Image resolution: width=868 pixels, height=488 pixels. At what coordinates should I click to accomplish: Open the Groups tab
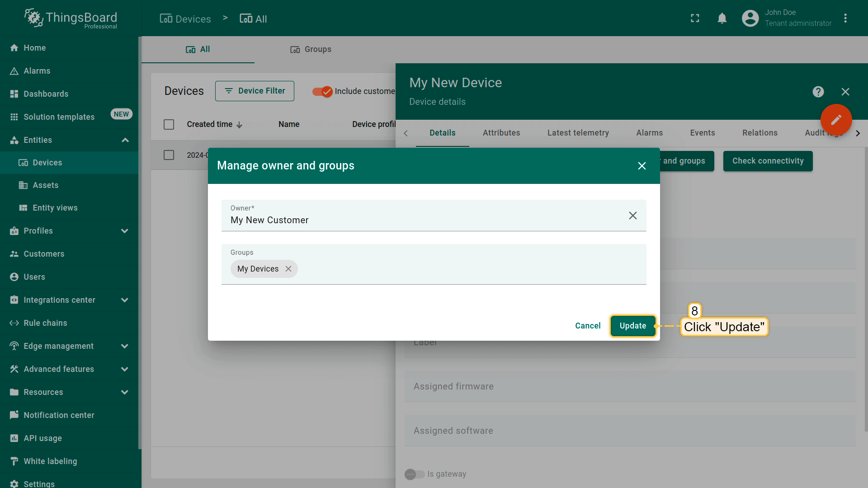(310, 49)
